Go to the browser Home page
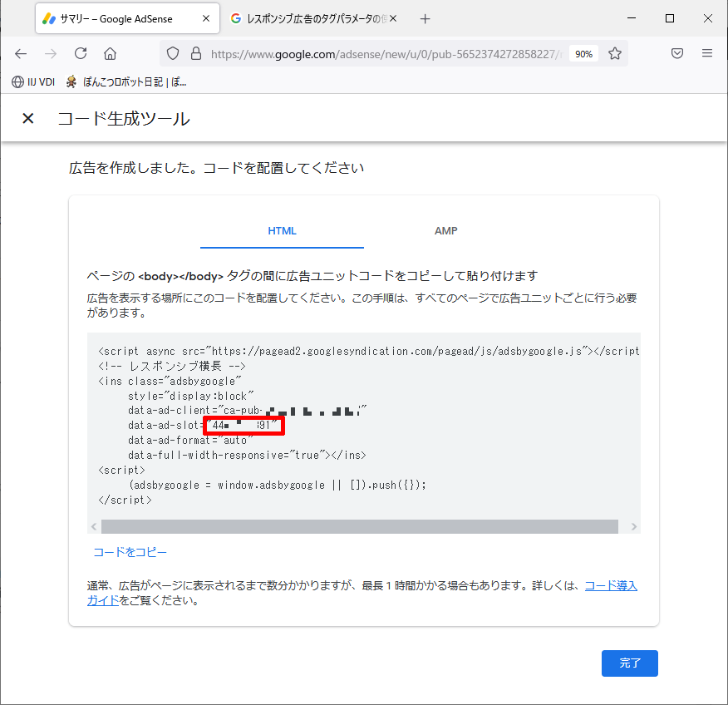Screen dimensions: 728x705 (x=110, y=54)
